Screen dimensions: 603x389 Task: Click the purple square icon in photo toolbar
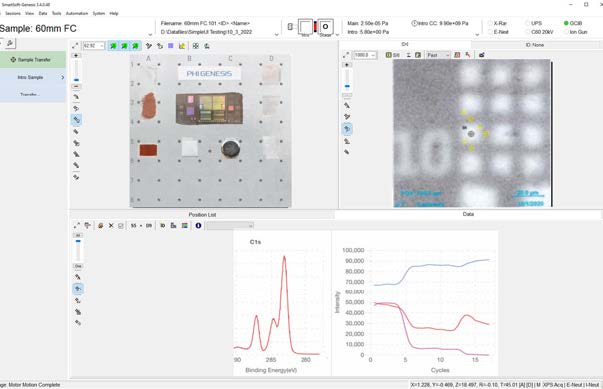point(171,46)
